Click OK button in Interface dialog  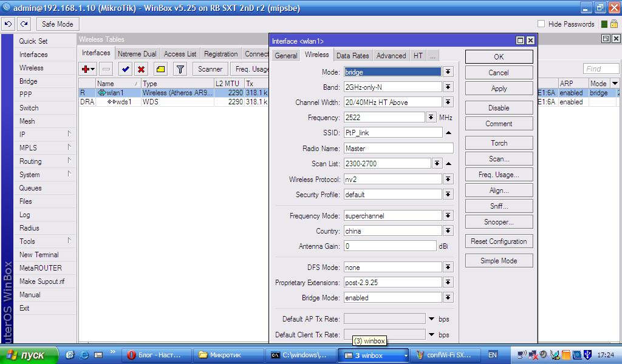(499, 56)
